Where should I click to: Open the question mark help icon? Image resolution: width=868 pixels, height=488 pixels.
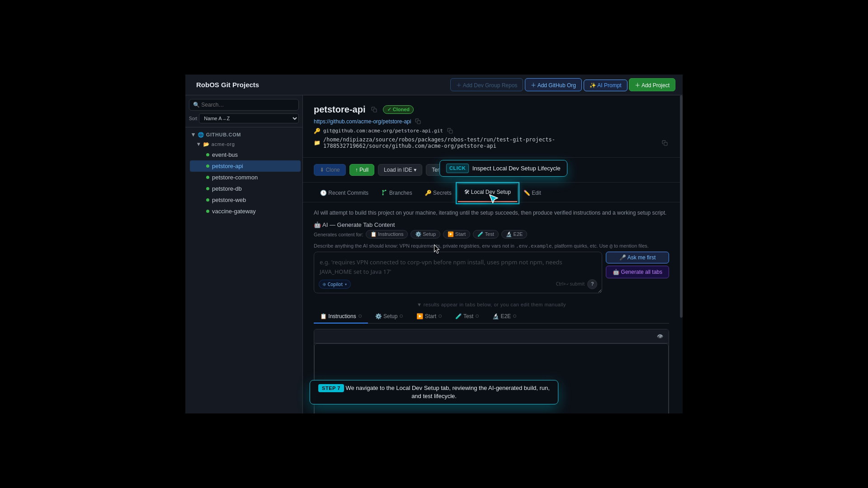pos(592,284)
